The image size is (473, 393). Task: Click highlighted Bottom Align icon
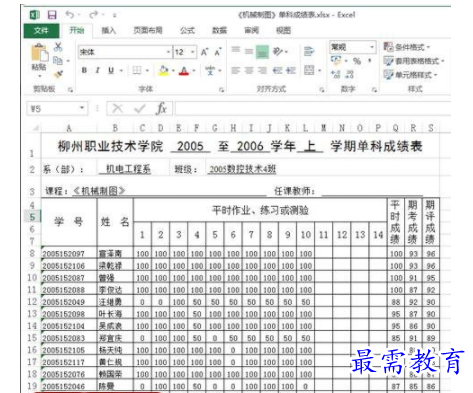[x=262, y=52]
